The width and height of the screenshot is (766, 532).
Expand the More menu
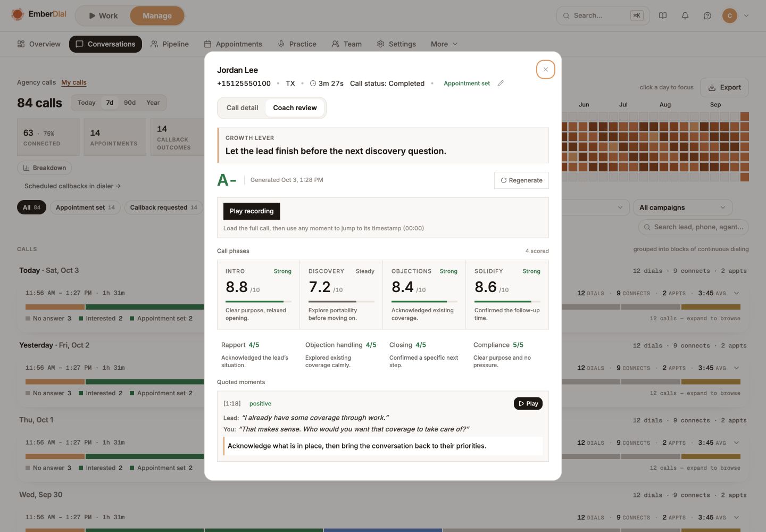(x=444, y=44)
